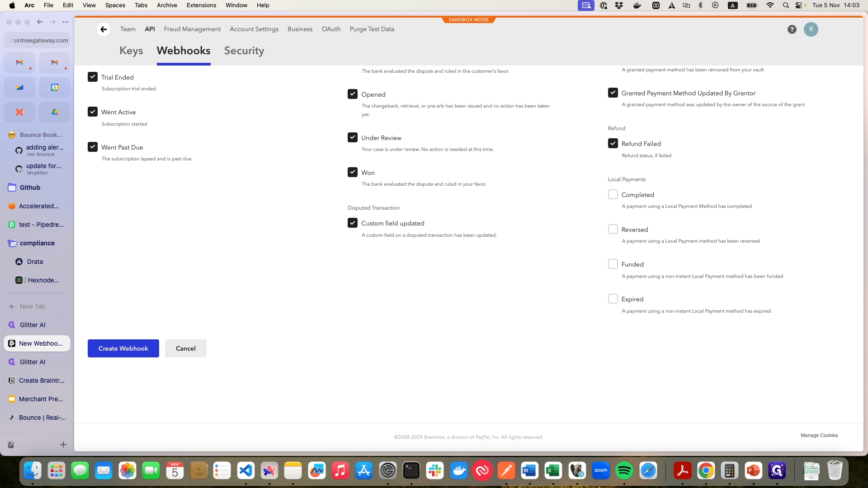868x488 pixels.
Task: Open New Tab in Arc sidebar
Action: (37, 306)
